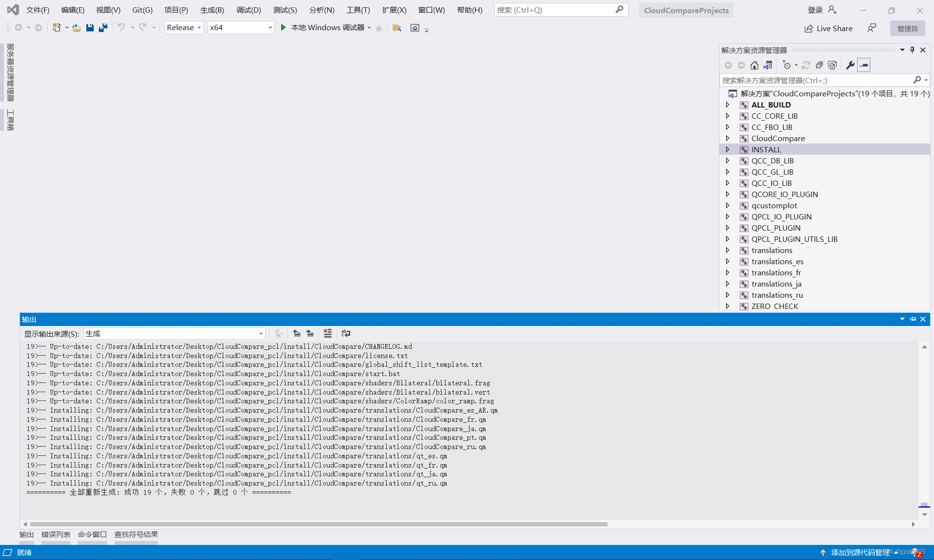The height and width of the screenshot is (560, 934).
Task: Click the Find in Files folder icon
Action: (x=397, y=28)
